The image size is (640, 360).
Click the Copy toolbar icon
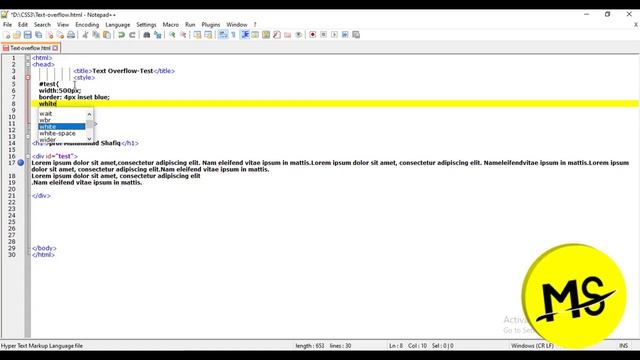[x=96, y=35]
